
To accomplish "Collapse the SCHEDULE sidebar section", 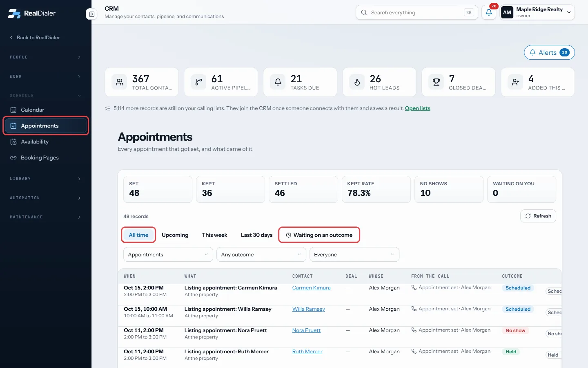I will pos(45,96).
